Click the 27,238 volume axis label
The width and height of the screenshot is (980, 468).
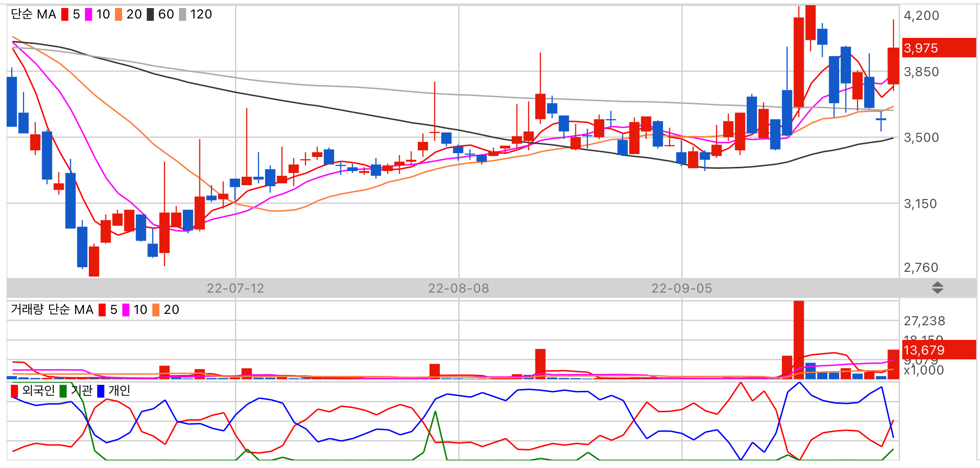click(x=924, y=321)
